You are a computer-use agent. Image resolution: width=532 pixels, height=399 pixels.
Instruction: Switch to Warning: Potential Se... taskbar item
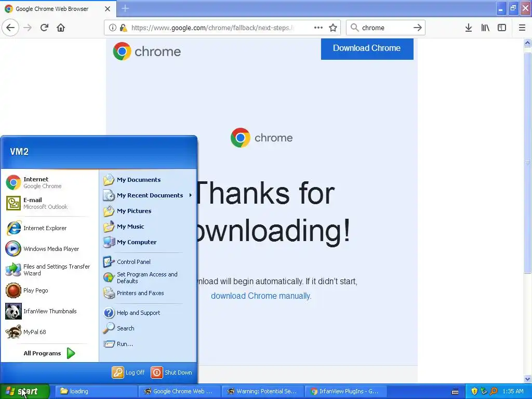pyautogui.click(x=262, y=391)
